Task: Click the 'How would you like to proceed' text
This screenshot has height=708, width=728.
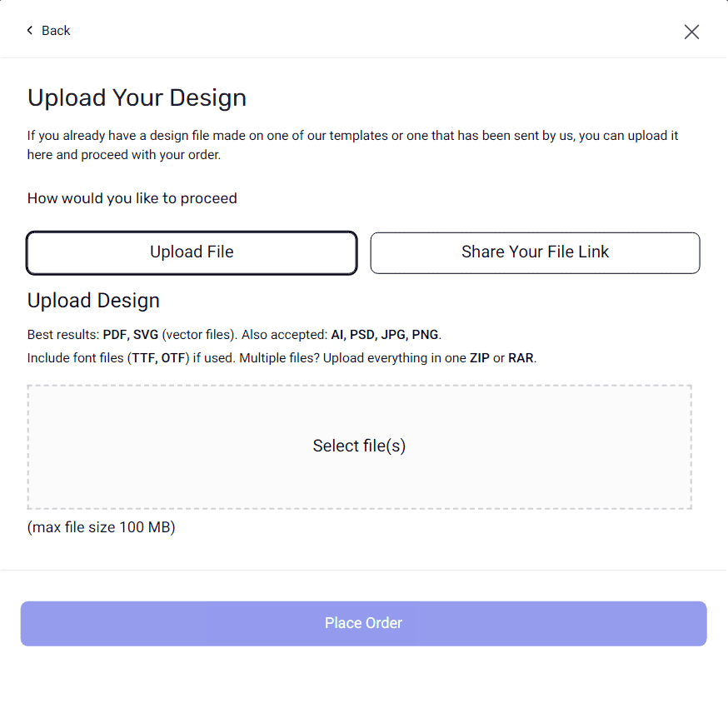Action: pos(132,198)
